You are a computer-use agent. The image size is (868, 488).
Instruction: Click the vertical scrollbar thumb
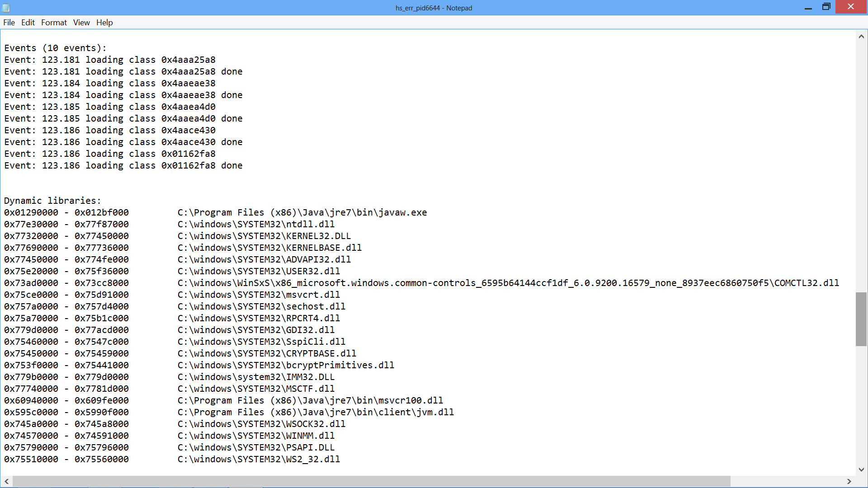pyautogui.click(x=861, y=319)
